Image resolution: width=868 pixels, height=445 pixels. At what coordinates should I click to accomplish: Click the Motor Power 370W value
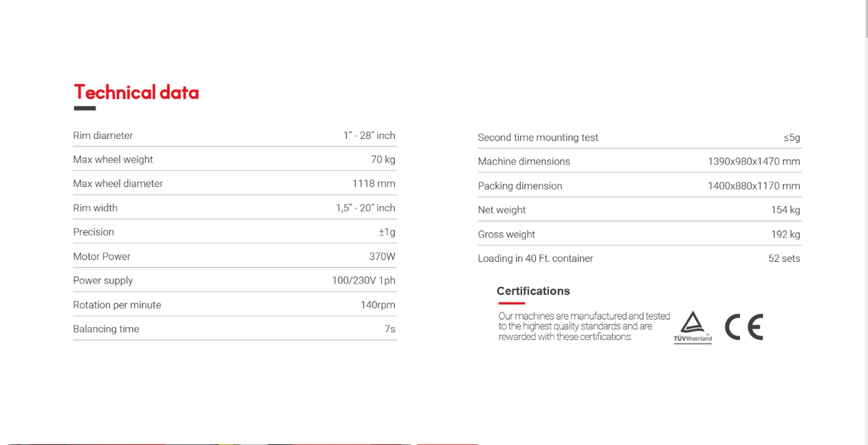382,256
